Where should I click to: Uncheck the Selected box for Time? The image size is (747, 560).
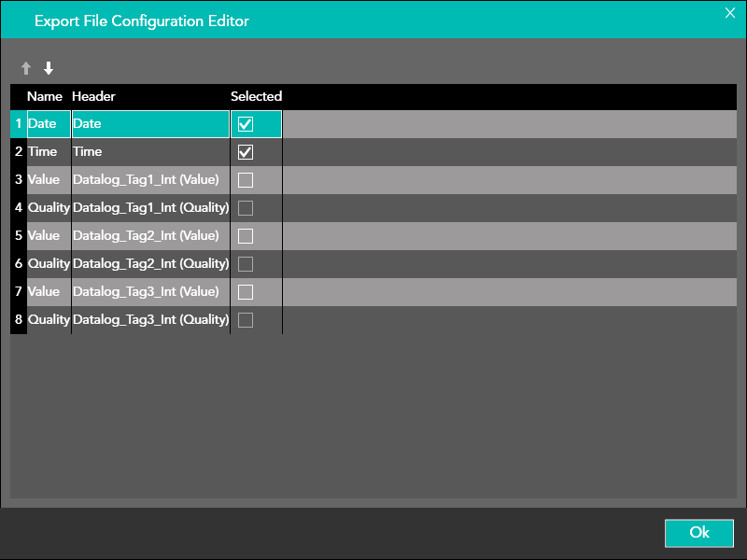pos(246,152)
